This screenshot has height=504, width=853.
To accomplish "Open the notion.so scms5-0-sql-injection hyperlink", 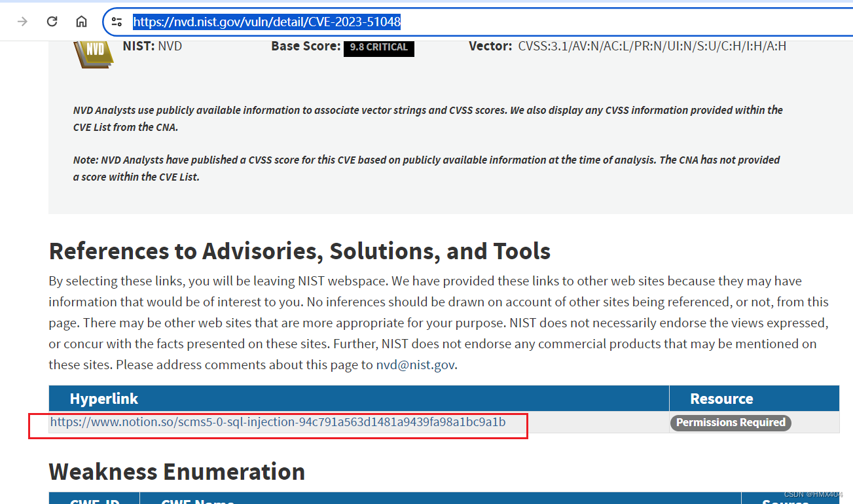I will coord(278,422).
